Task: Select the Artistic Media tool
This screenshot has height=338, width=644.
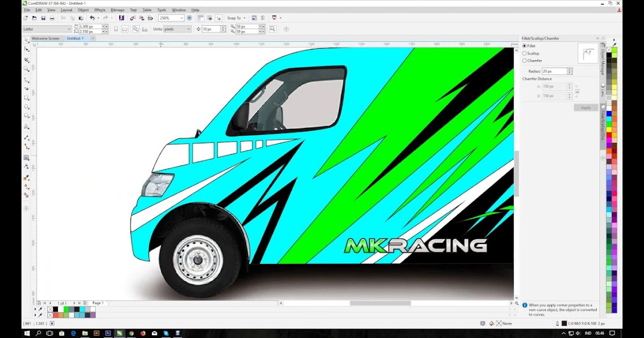Action: [26, 89]
